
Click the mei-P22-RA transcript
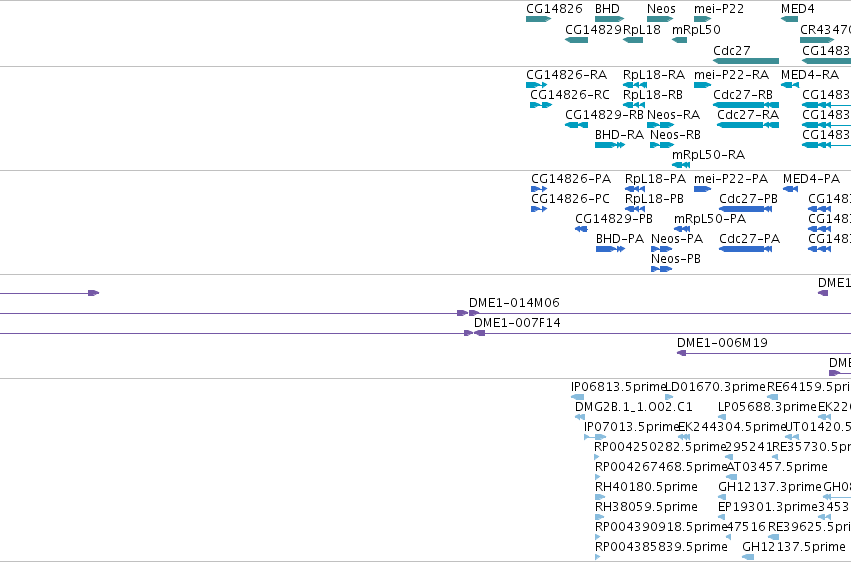(702, 85)
